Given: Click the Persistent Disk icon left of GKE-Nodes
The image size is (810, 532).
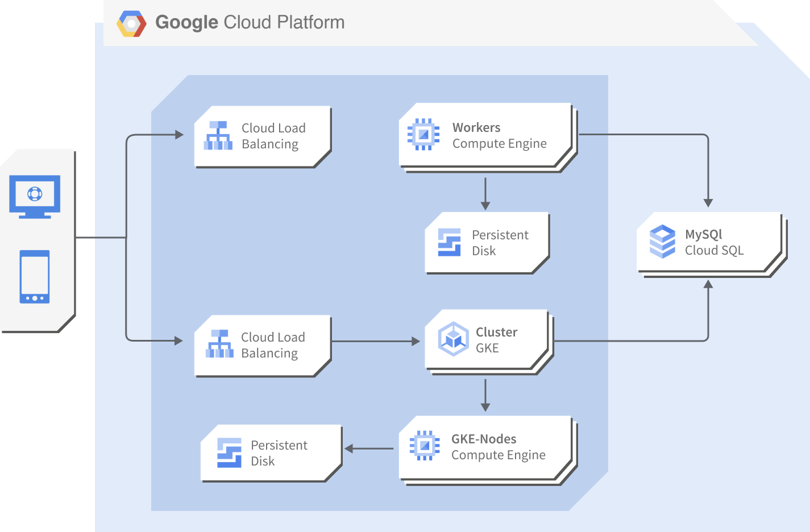Looking at the screenshot, I should (x=230, y=453).
